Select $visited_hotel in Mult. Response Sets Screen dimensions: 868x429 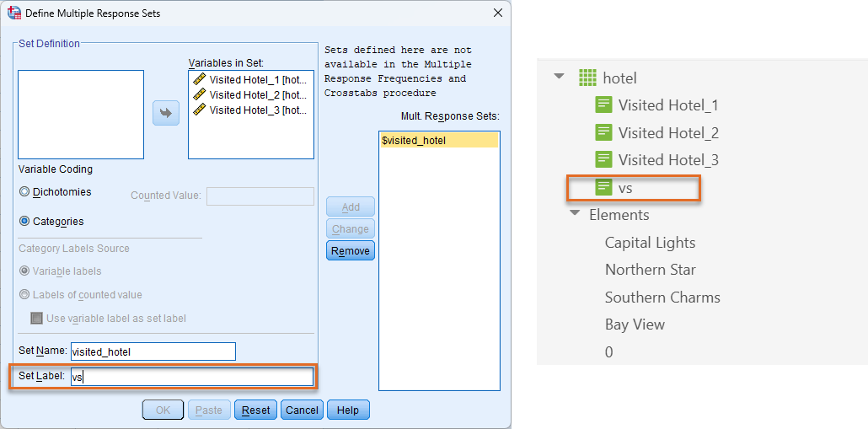click(x=439, y=141)
